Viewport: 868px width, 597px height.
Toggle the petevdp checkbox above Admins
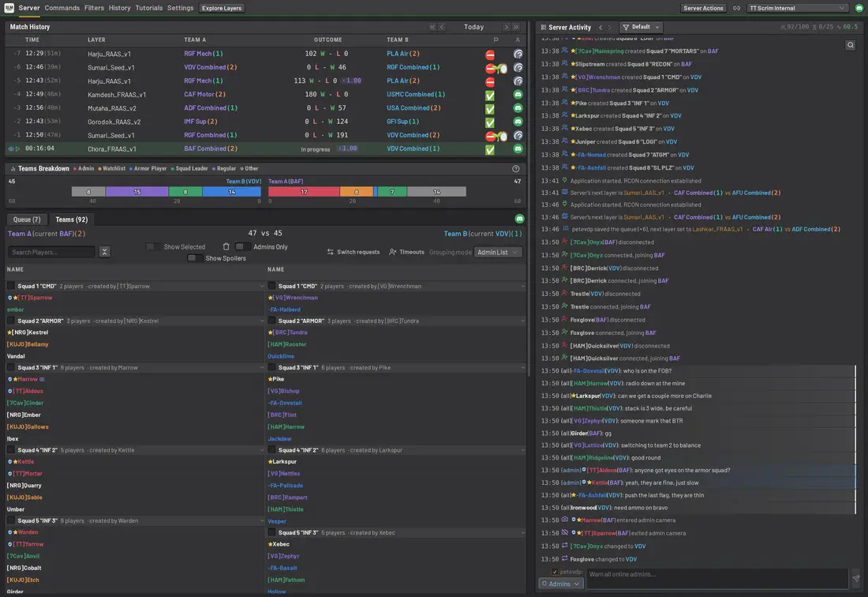click(555, 572)
